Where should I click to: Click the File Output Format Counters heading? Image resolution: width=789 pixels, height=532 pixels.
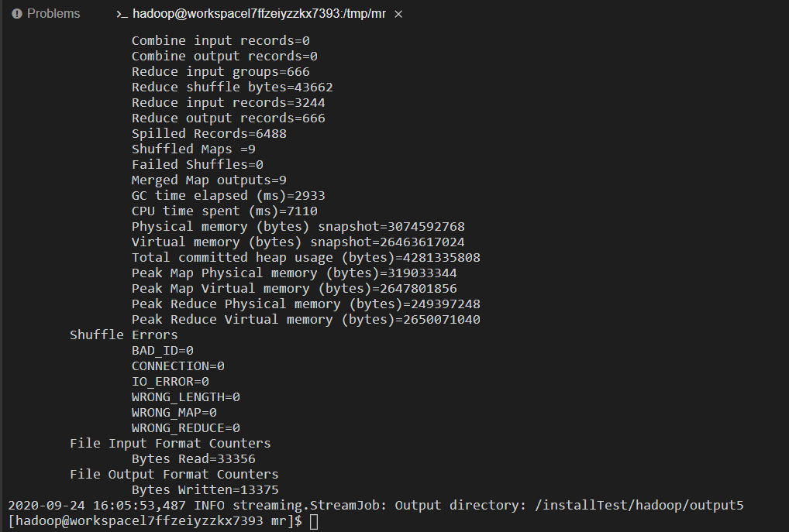[x=174, y=474]
